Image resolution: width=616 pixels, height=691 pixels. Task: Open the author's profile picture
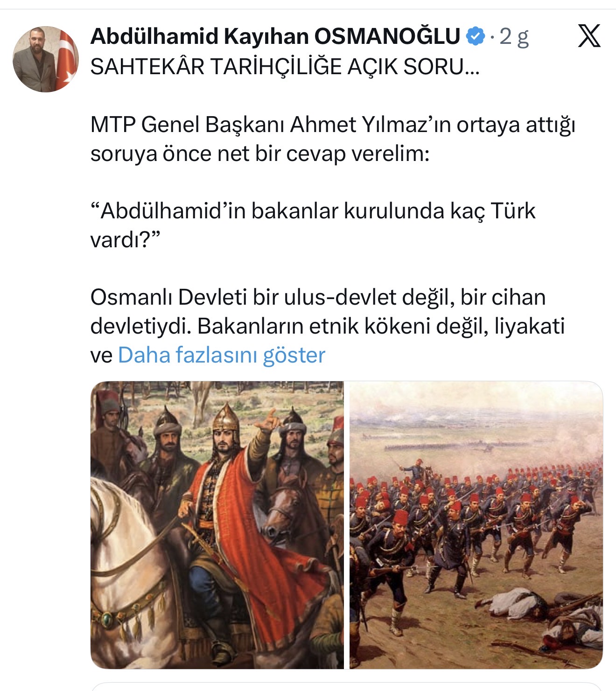pos(45,59)
